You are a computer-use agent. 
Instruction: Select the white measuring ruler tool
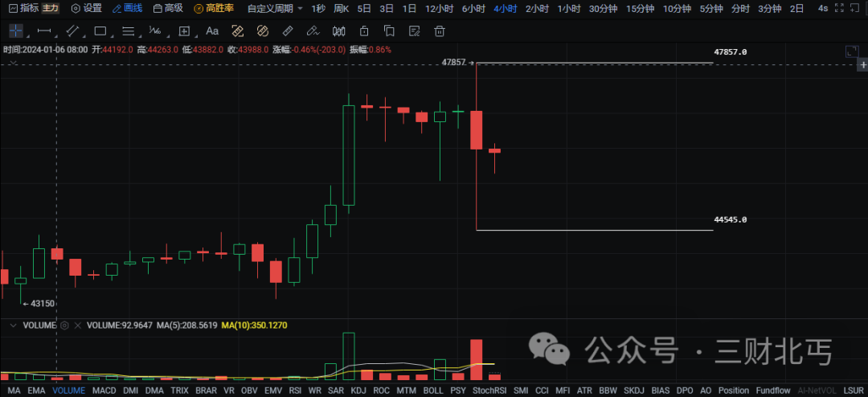click(288, 31)
